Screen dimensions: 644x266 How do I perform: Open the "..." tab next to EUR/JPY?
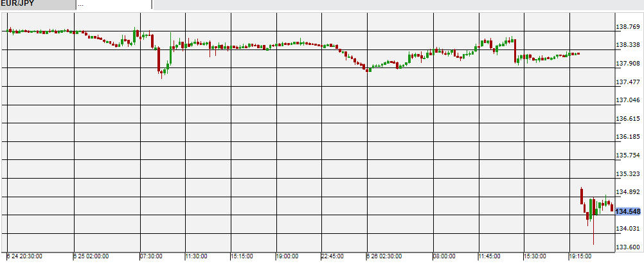pyautogui.click(x=114, y=4)
